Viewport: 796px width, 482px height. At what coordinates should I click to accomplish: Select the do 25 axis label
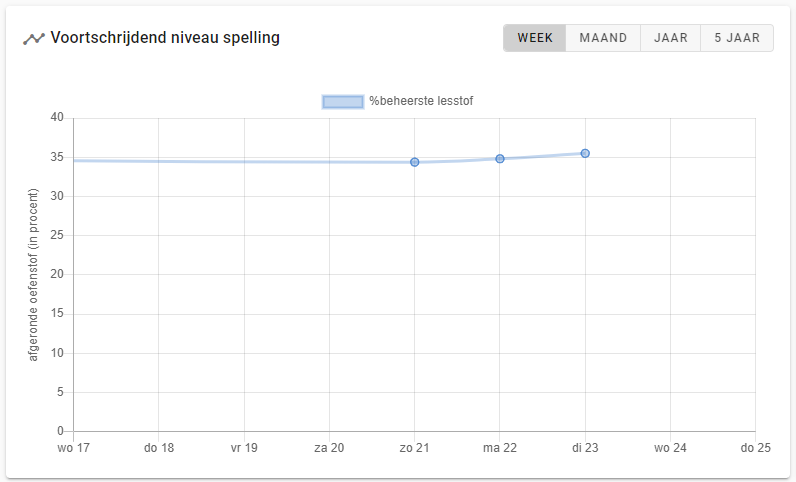755,448
